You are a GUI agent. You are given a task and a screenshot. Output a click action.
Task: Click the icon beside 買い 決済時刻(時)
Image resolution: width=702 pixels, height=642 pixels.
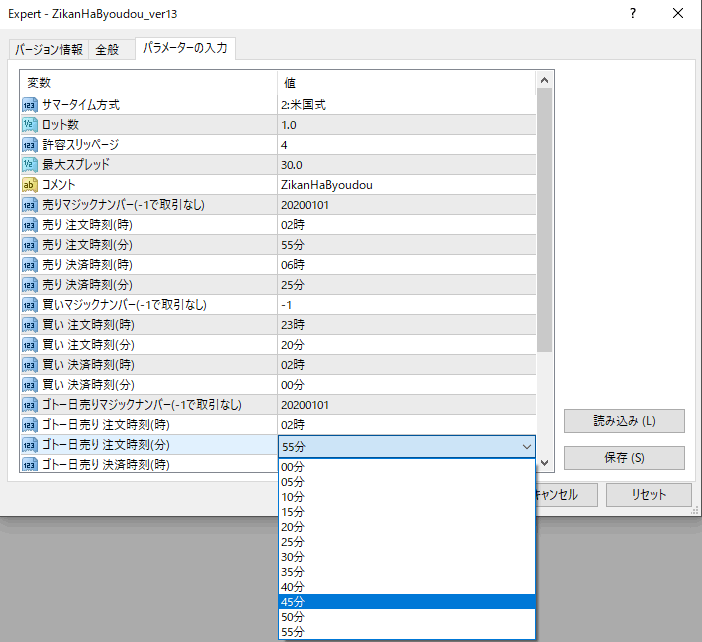pyautogui.click(x=30, y=365)
